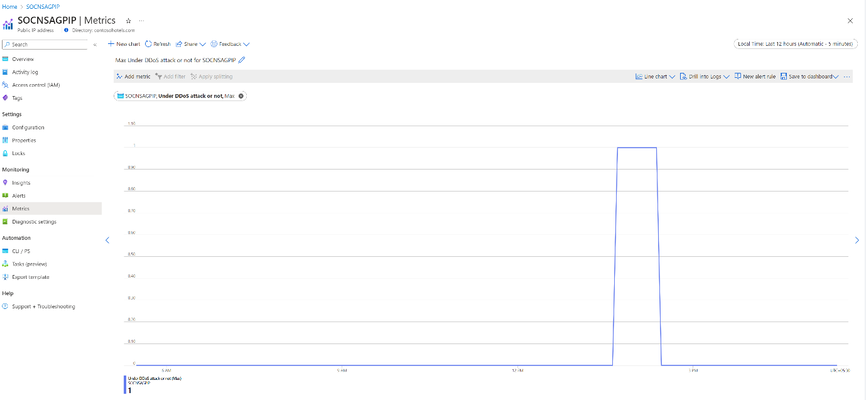
Task: Open Access control (IAM) page
Action: tap(36, 85)
